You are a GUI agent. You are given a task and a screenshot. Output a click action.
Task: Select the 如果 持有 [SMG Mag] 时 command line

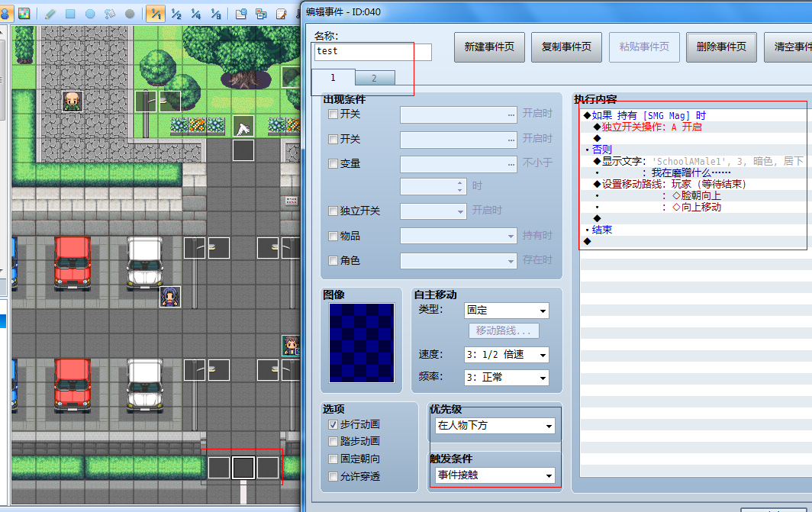[x=649, y=115]
